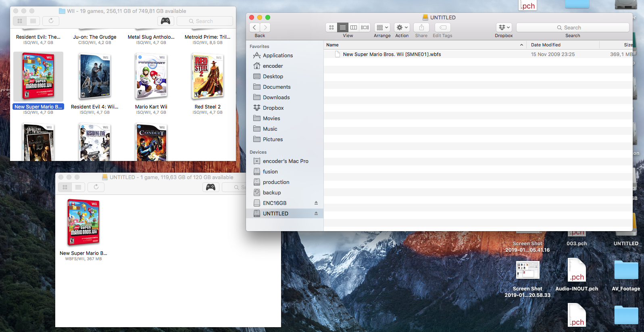The image size is (644, 332).
Task: Select New Super Mario Bros cover in UNTITLED window
Action: coord(83,223)
